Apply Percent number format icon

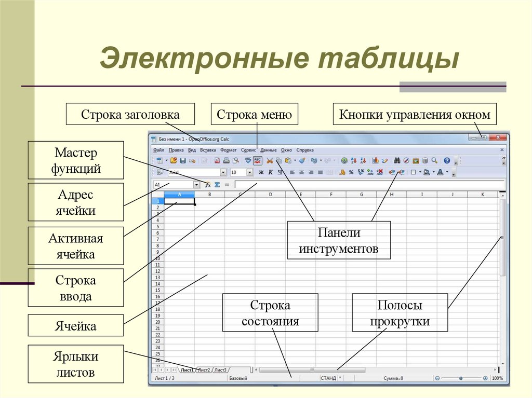(351, 172)
